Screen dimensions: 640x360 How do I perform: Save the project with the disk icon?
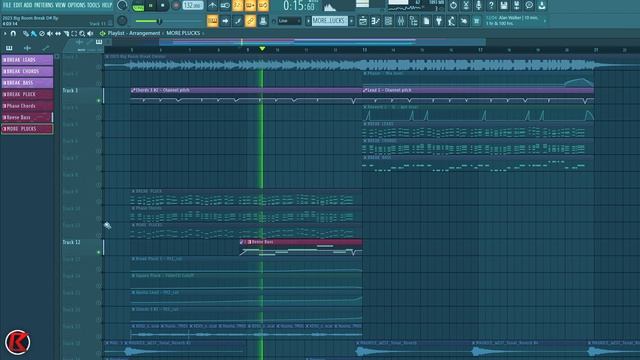[x=504, y=5]
